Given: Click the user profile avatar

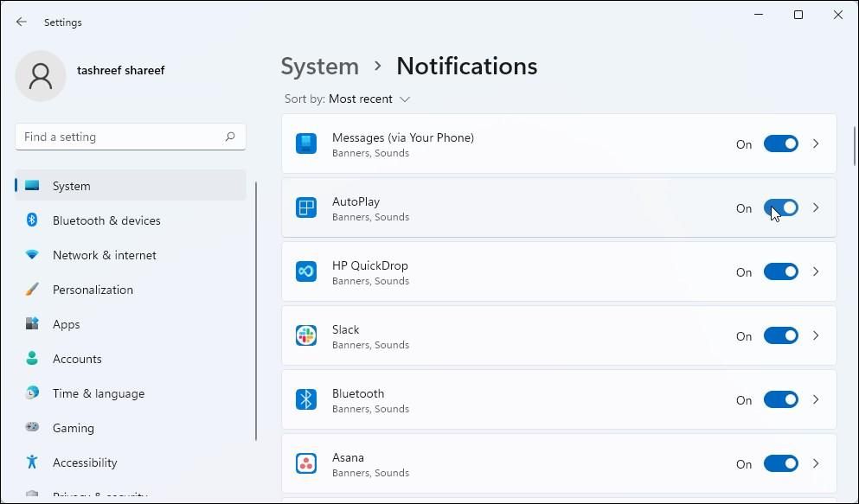Looking at the screenshot, I should coord(41,76).
